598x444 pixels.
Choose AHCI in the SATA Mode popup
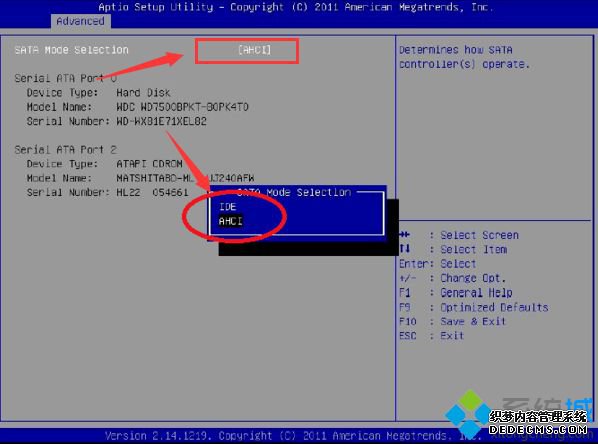(230, 221)
